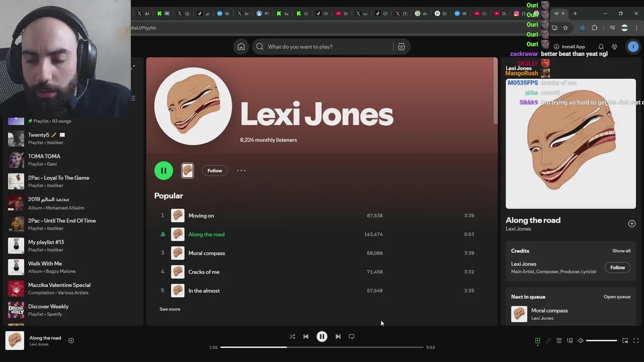644x362 pixels.
Task: Open browser media control icon
Action: [x=612, y=28]
